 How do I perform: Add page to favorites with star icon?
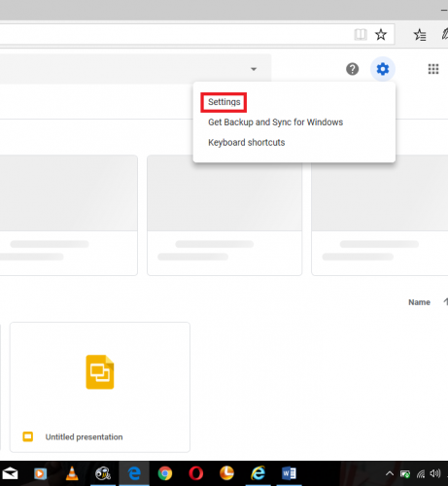pos(381,34)
